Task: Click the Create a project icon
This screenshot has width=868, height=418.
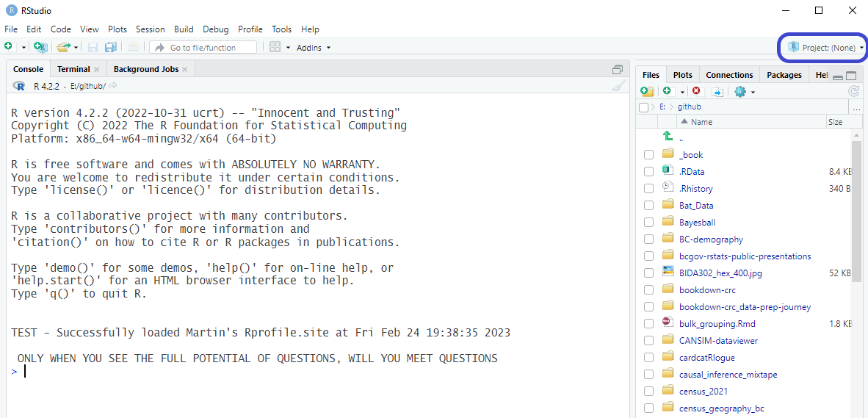Action: (41, 48)
